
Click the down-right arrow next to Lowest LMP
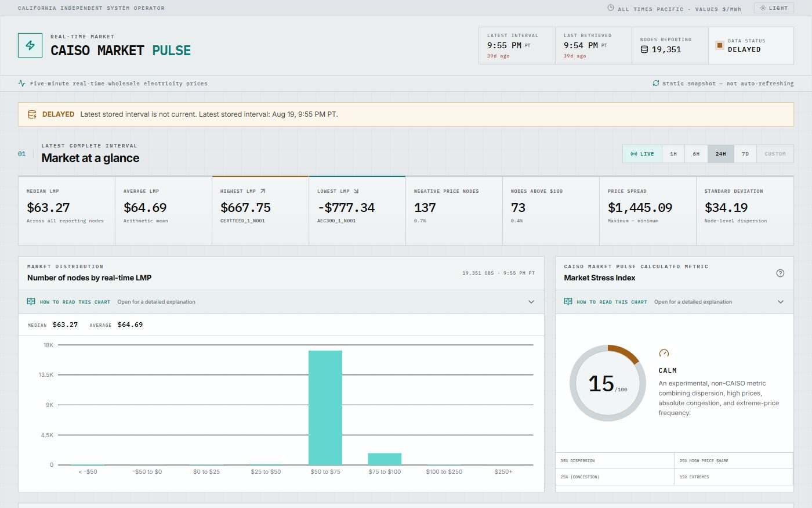356,191
